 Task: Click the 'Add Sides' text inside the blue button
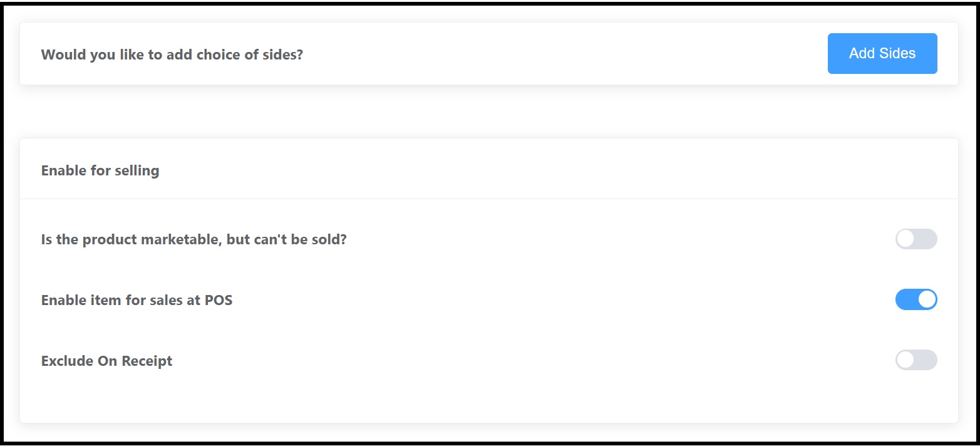(x=882, y=54)
